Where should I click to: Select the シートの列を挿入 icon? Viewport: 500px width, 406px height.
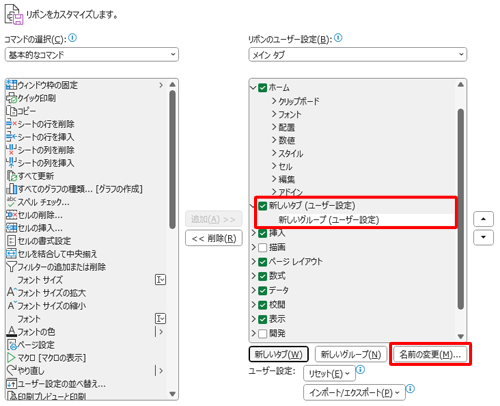coord(11,163)
